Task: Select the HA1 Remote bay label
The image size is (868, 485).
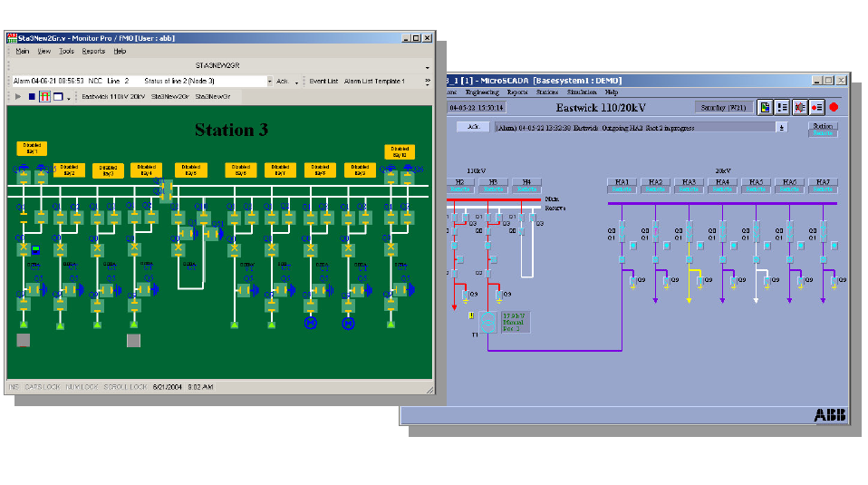Action: [622, 186]
